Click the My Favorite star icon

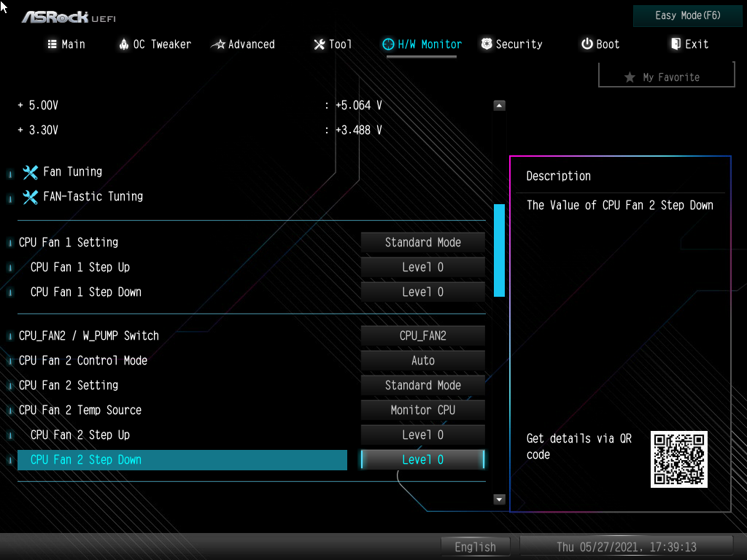(x=631, y=76)
